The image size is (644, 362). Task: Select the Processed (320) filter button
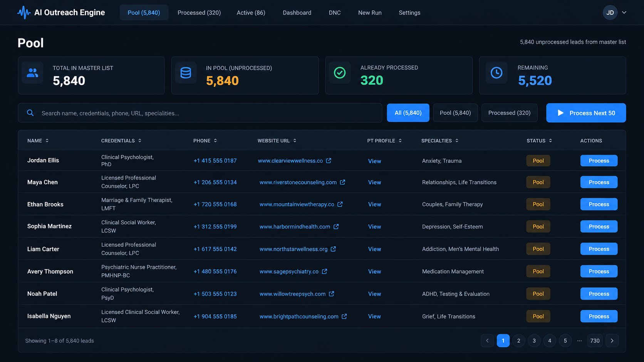[x=509, y=113]
